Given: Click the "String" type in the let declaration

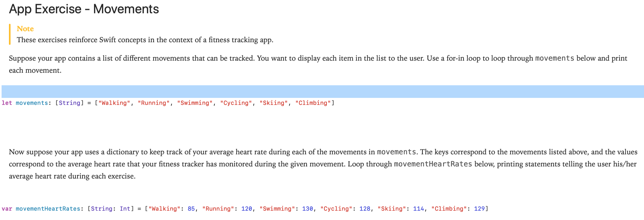Looking at the screenshot, I should point(70,103).
